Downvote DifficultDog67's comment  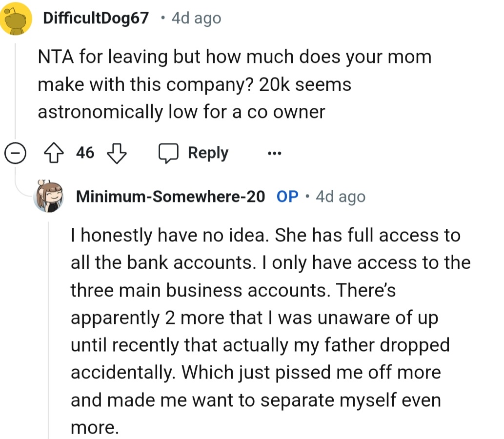point(117,153)
